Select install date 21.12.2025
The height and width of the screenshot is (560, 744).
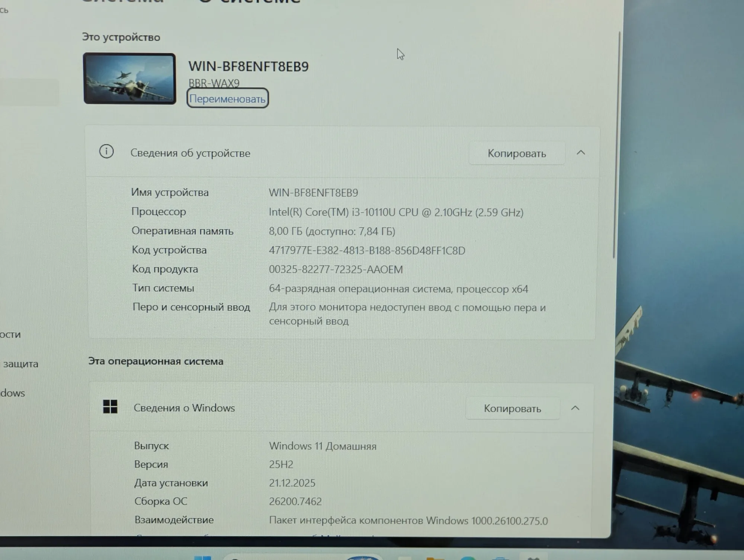[x=292, y=483]
